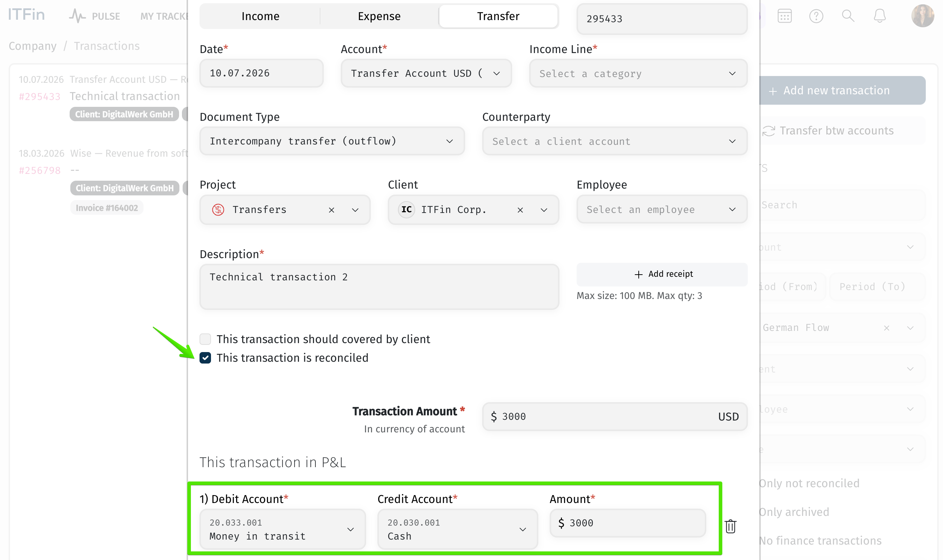
Task: Open the help question mark icon
Action: 816,16
